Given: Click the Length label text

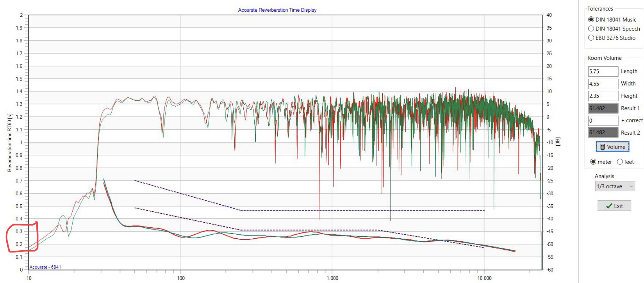Looking at the screenshot, I should pyautogui.click(x=629, y=71).
